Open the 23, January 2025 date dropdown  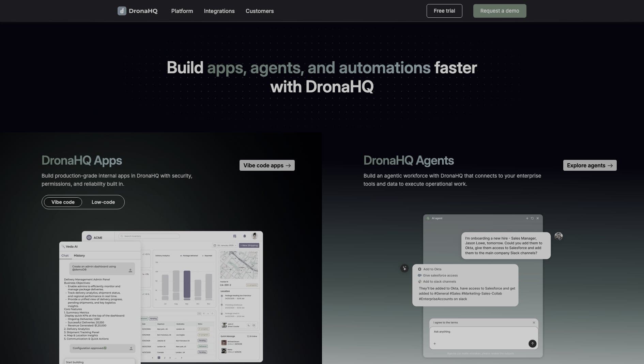coord(225,245)
